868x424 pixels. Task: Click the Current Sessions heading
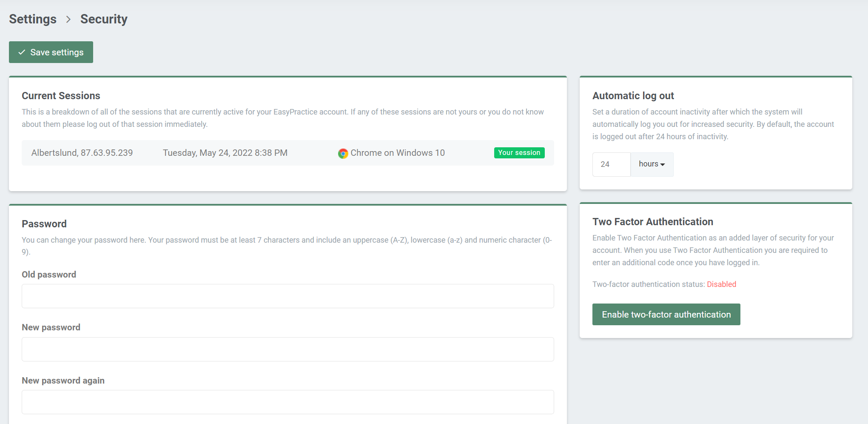click(61, 96)
